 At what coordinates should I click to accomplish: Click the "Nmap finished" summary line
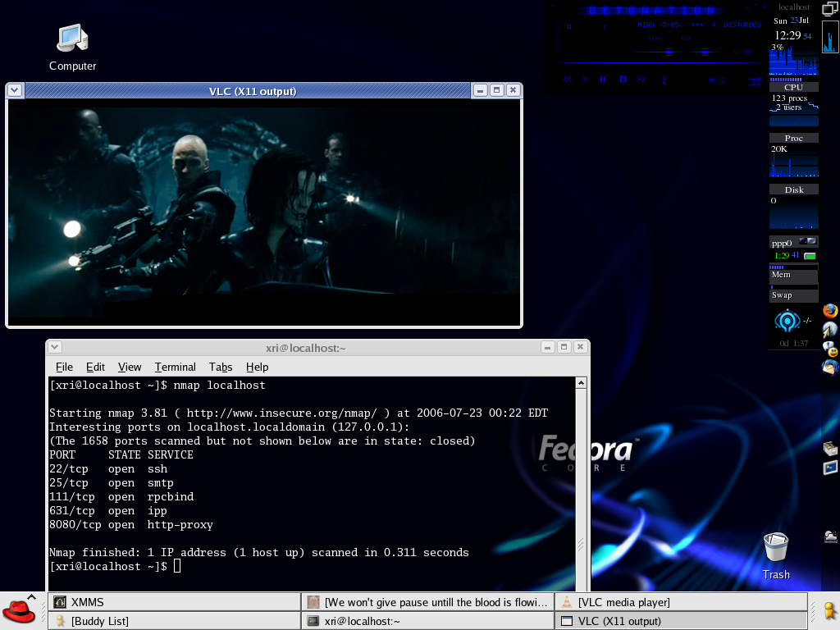pos(258,553)
